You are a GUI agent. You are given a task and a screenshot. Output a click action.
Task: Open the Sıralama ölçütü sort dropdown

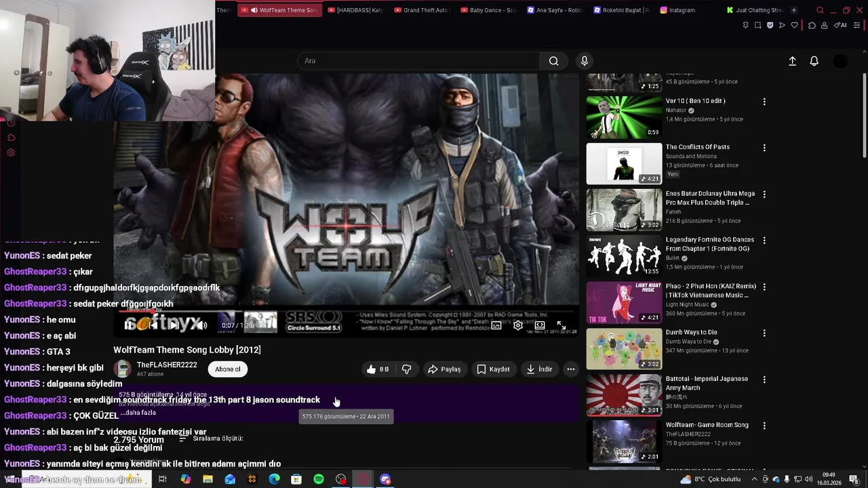tap(210, 439)
